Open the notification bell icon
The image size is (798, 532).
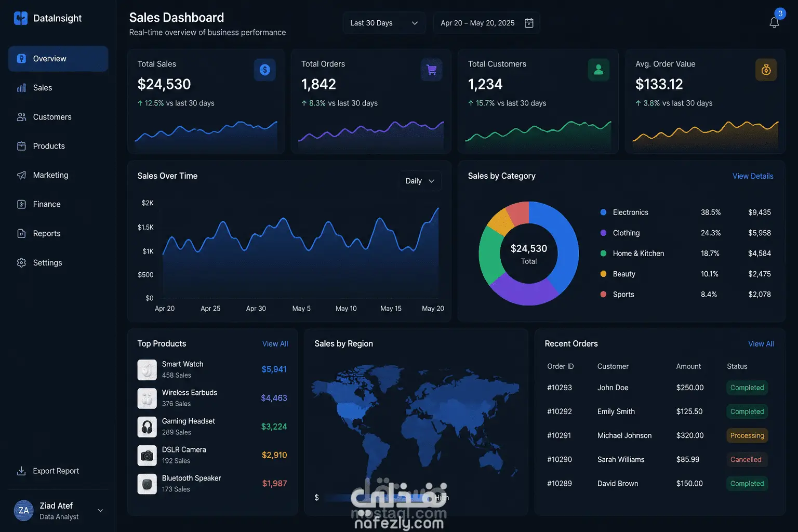774,22
